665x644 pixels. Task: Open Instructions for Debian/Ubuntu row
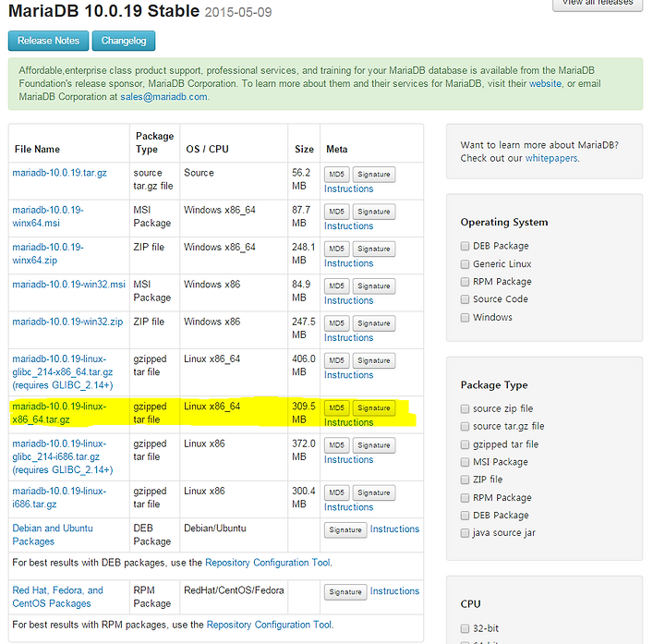tap(394, 529)
